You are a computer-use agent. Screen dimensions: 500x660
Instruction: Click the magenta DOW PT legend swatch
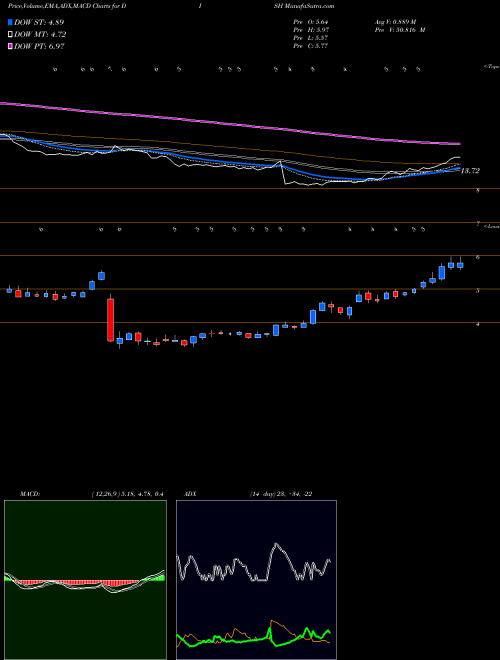pos(10,47)
